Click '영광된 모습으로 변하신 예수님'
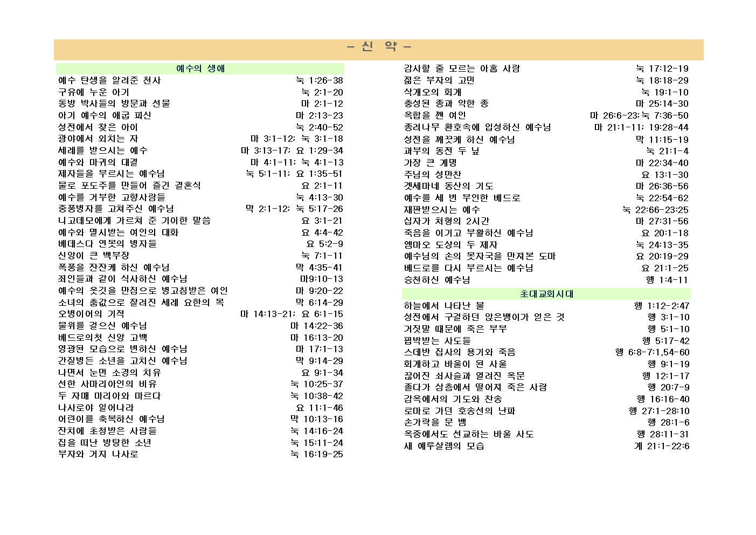This screenshot has width=756, height=535. [122, 349]
